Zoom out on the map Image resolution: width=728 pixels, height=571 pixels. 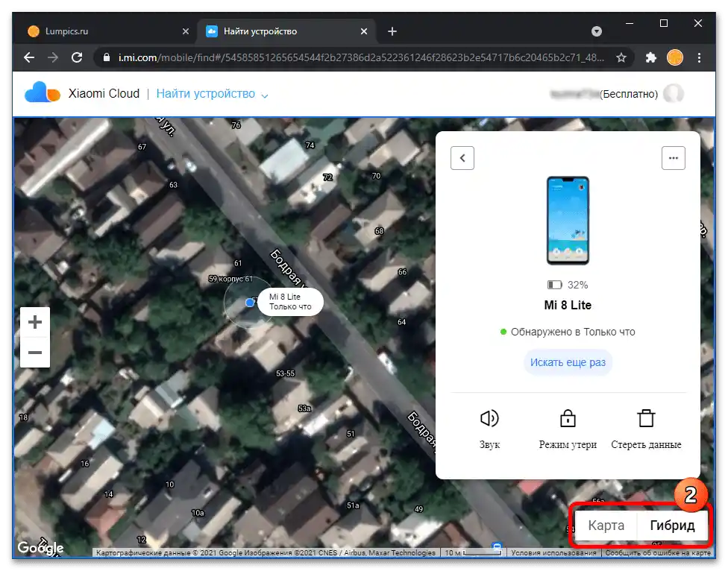click(x=35, y=353)
